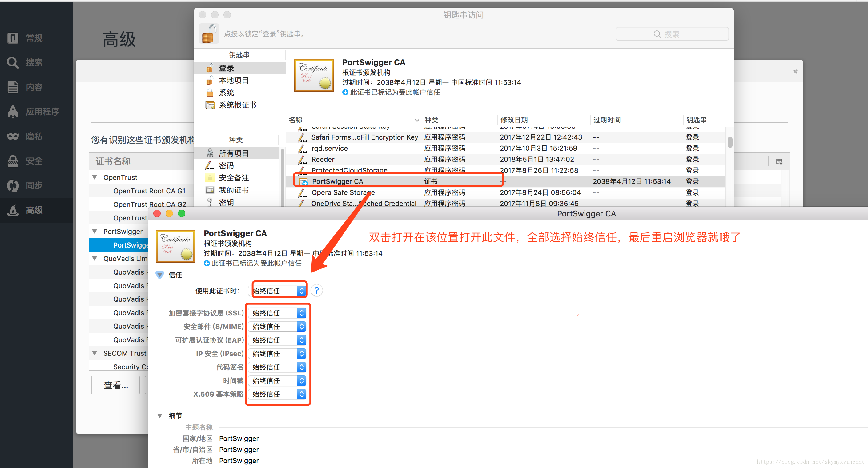Show 密钥 category items
Viewport: 868px width, 468px height.
pyautogui.click(x=237, y=202)
